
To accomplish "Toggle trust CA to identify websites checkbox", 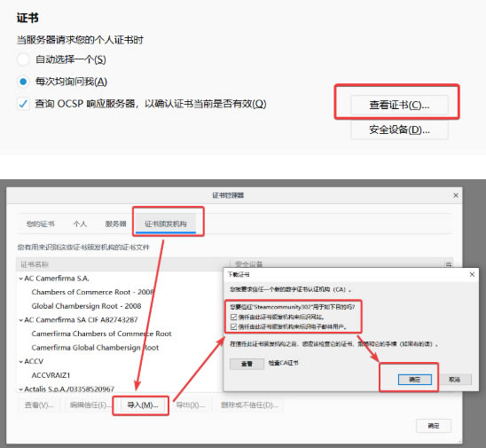I will click(x=234, y=317).
